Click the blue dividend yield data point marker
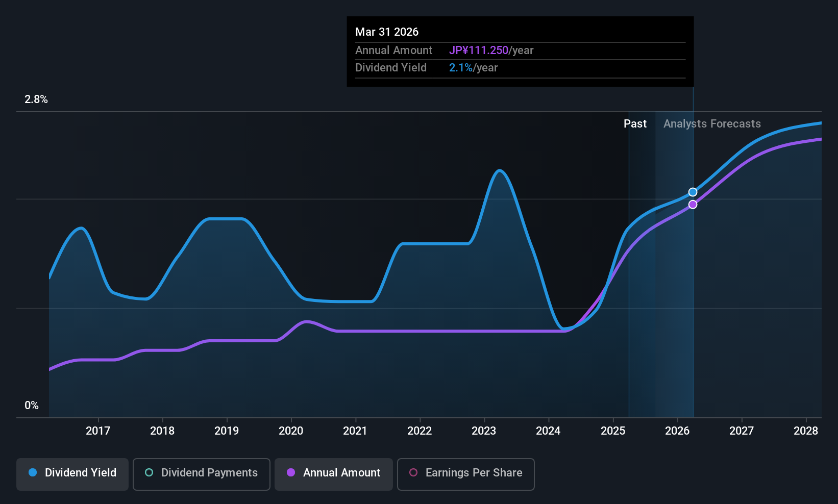 point(693,192)
